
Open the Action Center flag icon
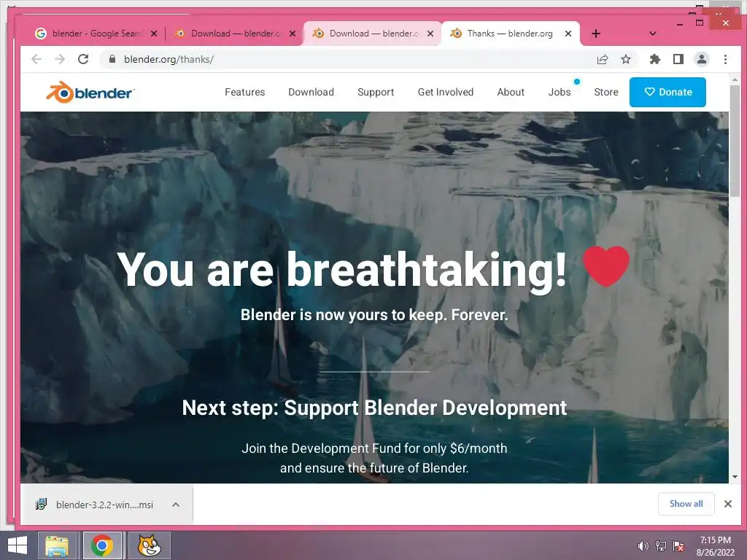[678, 546]
